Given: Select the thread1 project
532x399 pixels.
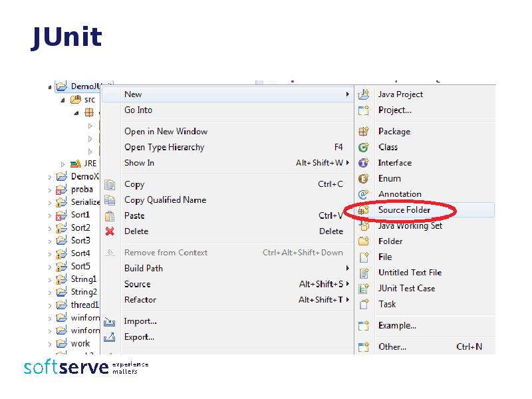Looking at the screenshot, I should [x=85, y=305].
